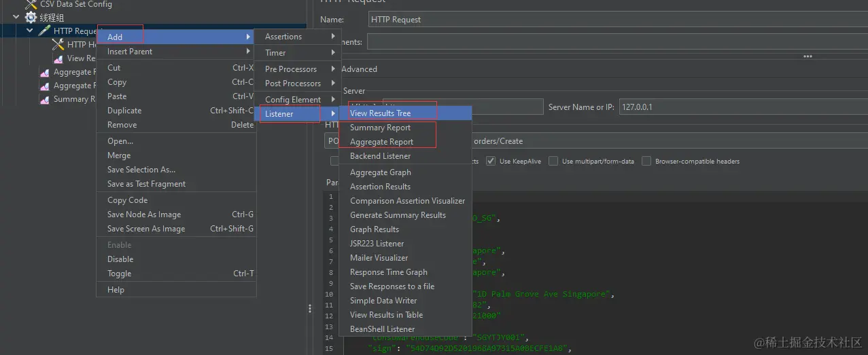Image resolution: width=868 pixels, height=355 pixels.
Task: Click the HTTP Header Manager wrench icon
Action: (58, 45)
